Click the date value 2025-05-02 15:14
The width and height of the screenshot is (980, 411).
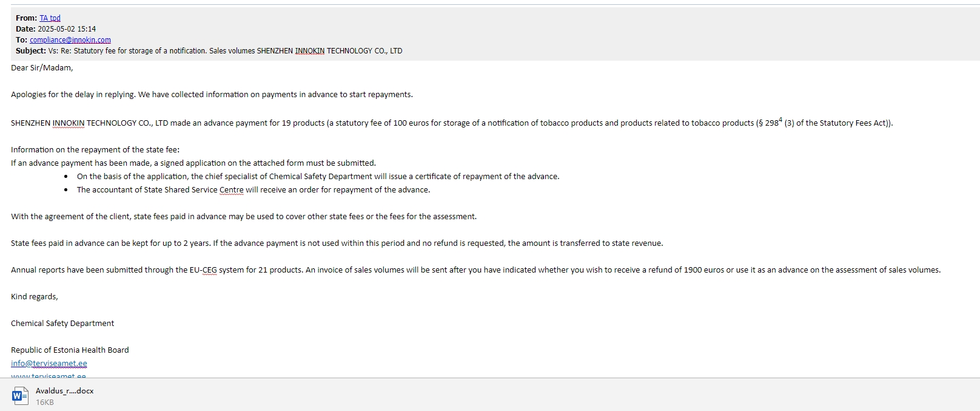click(x=67, y=29)
